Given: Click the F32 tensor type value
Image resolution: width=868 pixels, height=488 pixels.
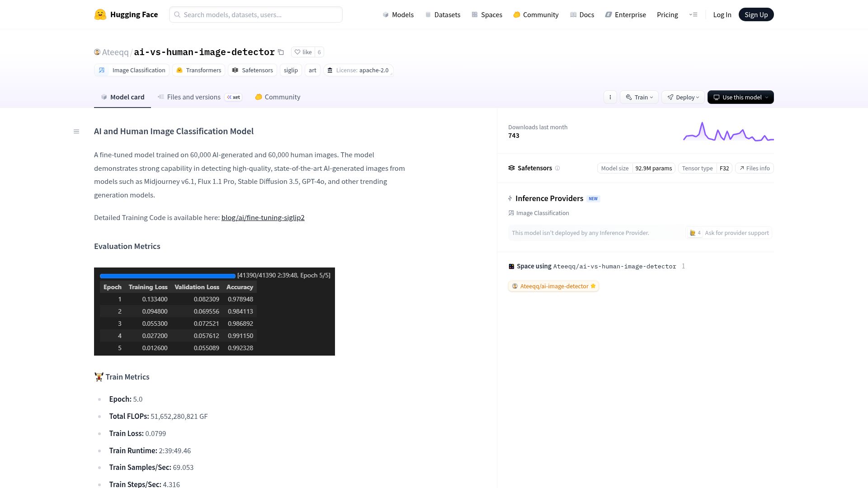Looking at the screenshot, I should (724, 168).
